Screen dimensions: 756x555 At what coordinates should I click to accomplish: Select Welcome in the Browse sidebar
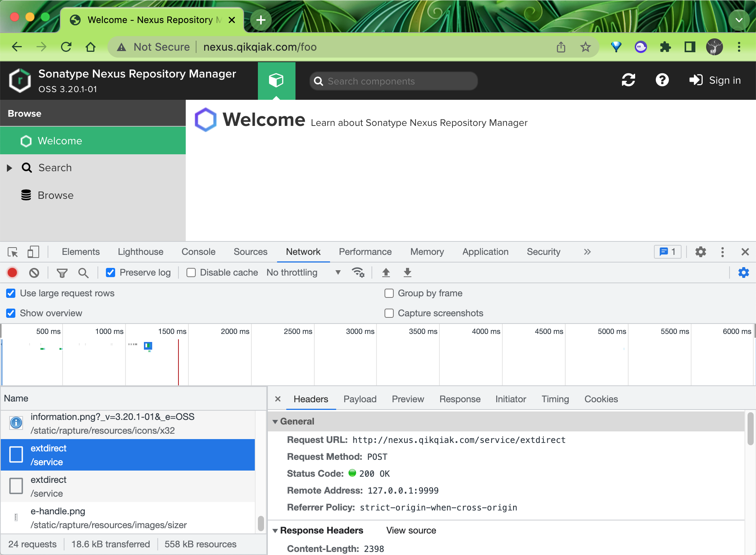coord(93,141)
